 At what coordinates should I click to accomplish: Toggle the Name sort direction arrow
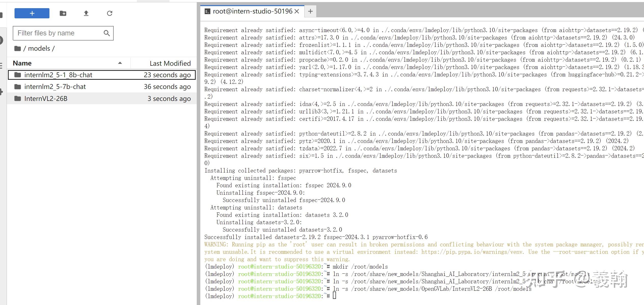120,63
